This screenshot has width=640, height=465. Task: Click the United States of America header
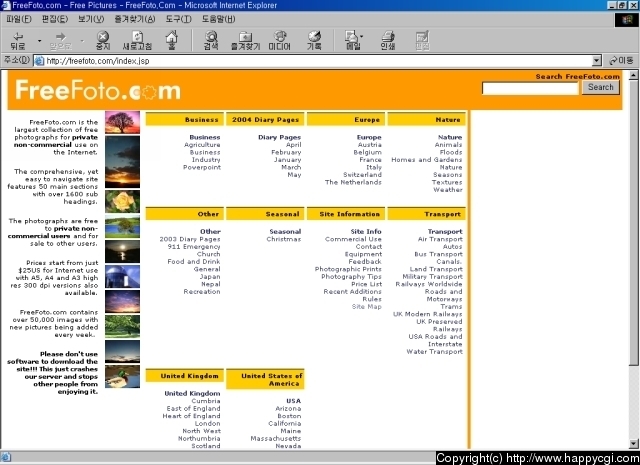265,379
